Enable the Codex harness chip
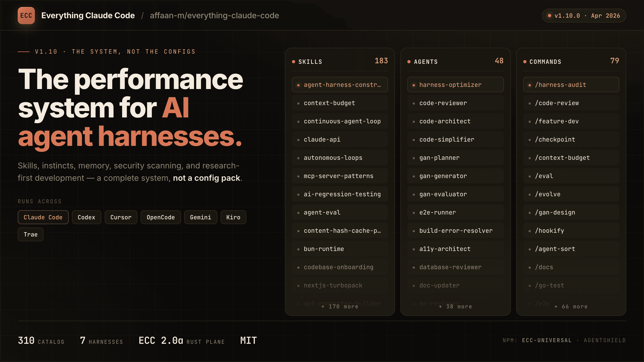Screen dimensions: 644x362 [86, 217]
